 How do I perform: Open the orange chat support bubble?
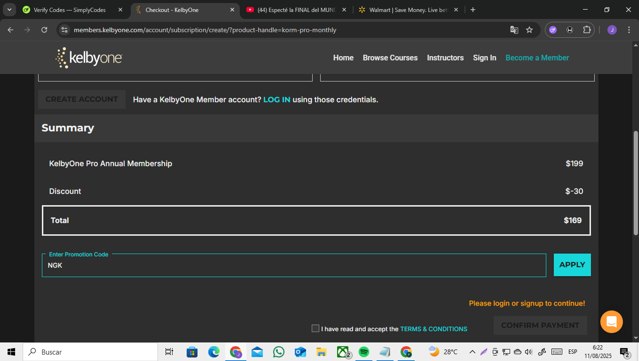(x=611, y=322)
